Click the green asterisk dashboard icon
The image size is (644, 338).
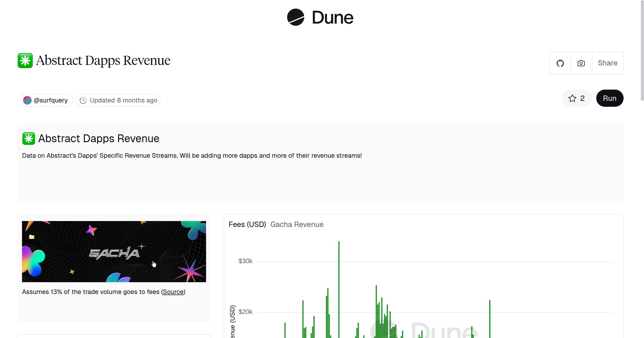pyautogui.click(x=25, y=60)
